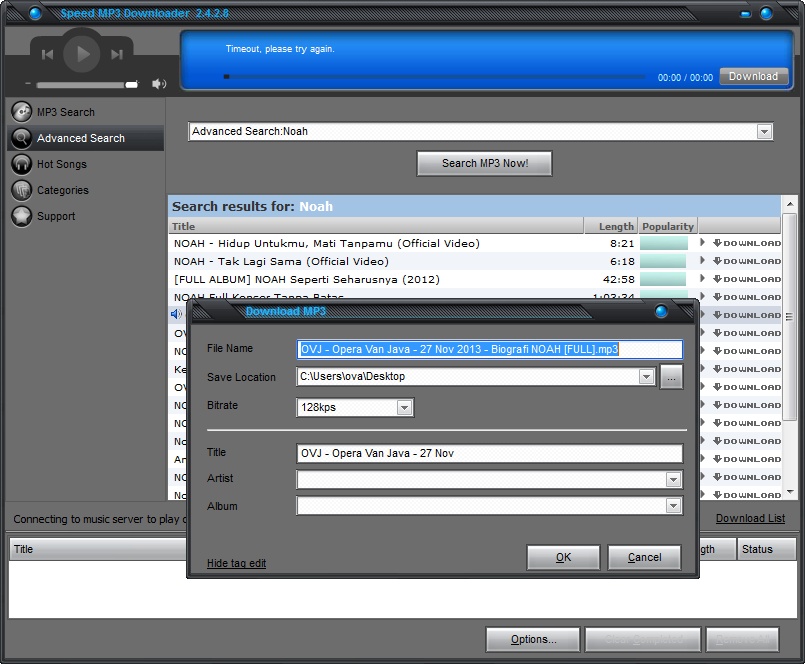Open Options... dialog
805x664 pixels.
coord(533,639)
